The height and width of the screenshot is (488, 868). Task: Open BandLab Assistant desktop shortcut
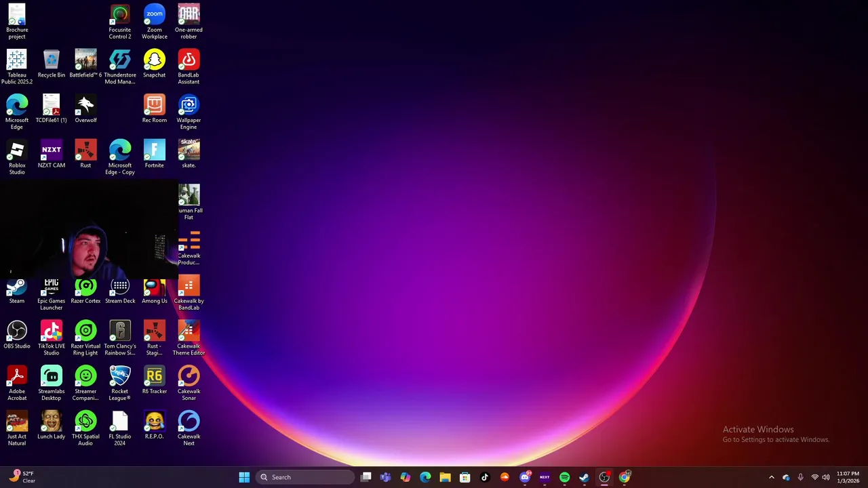click(x=189, y=66)
